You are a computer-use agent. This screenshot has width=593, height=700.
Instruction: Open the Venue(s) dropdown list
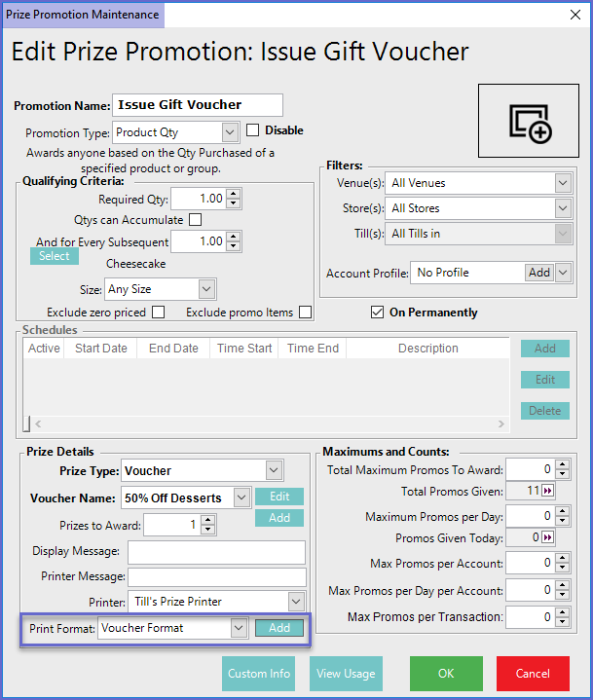click(x=563, y=183)
